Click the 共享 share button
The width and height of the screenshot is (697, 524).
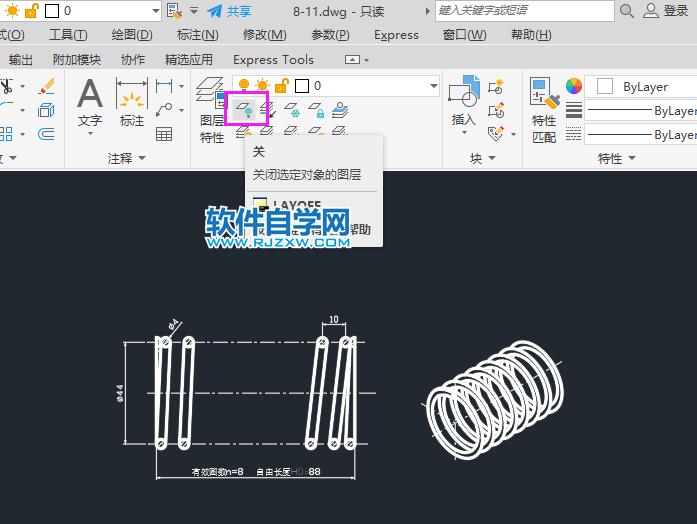[x=229, y=11]
